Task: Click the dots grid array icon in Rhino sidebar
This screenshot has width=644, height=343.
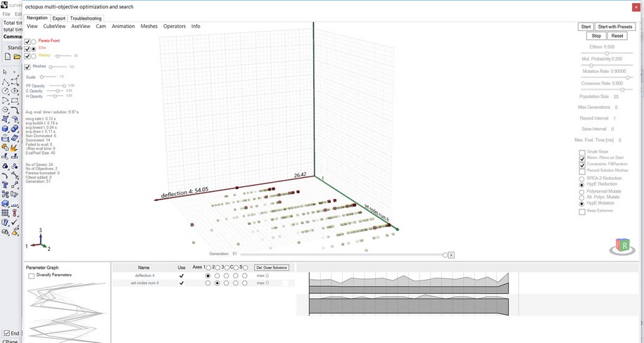Action: pos(5,212)
